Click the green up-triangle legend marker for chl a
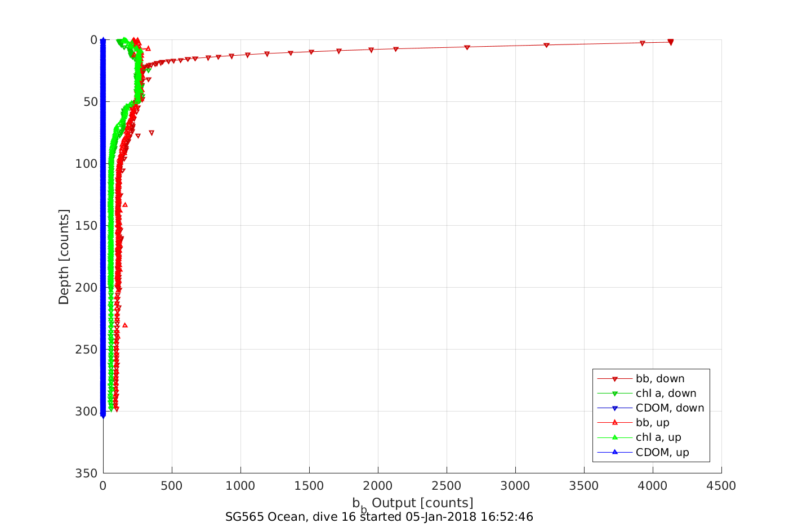 pos(615,437)
